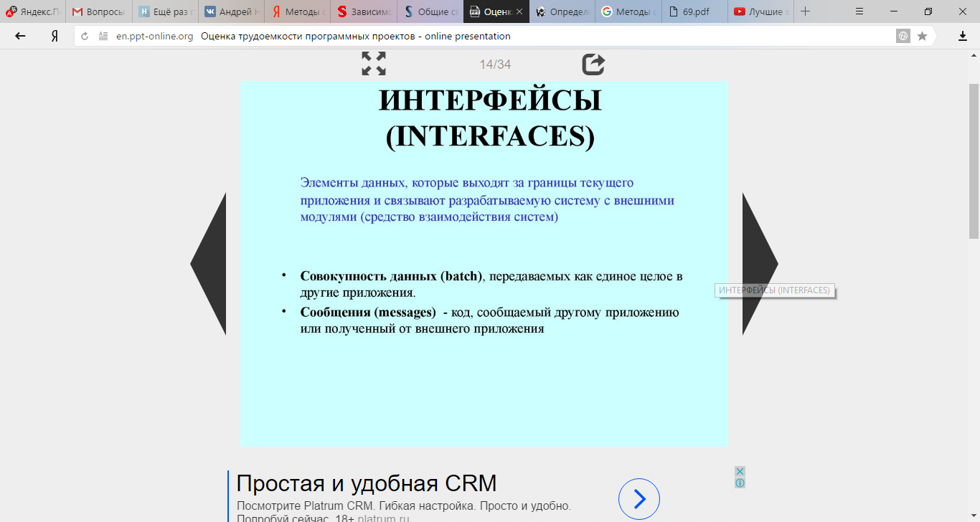The image size is (980, 522).
Task: Switch to the 69.pdf tab
Action: [x=694, y=11]
